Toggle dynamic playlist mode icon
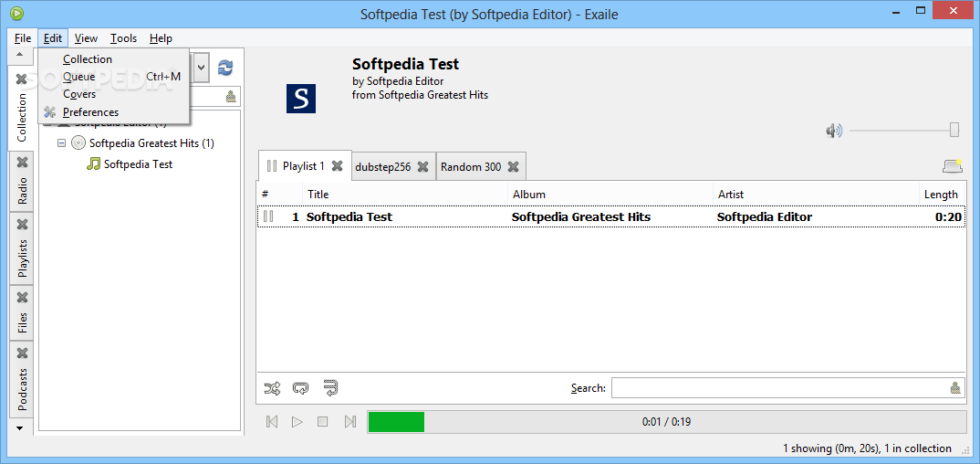The width and height of the screenshot is (980, 464). (330, 388)
